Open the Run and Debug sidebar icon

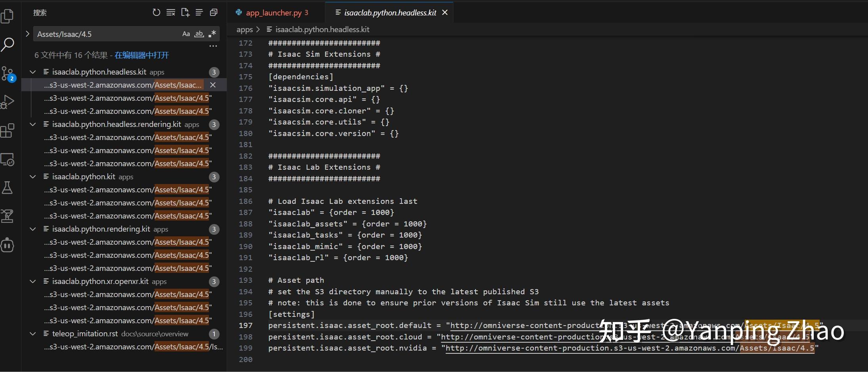[8, 102]
